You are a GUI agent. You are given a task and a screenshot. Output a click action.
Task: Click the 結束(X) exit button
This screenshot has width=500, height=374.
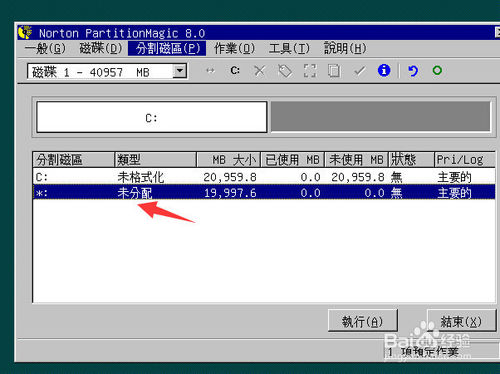[x=462, y=321]
